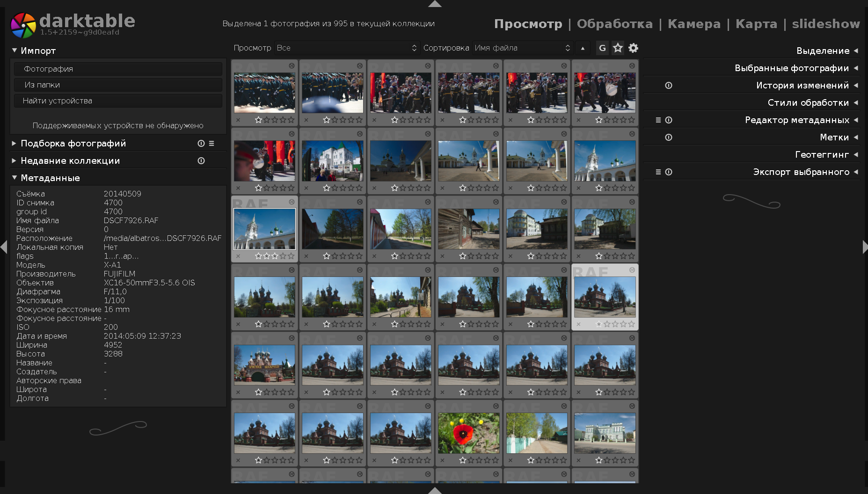Viewport: 868px width, 494px height.
Task: Collapse the Метаданные module
Action: click(15, 178)
